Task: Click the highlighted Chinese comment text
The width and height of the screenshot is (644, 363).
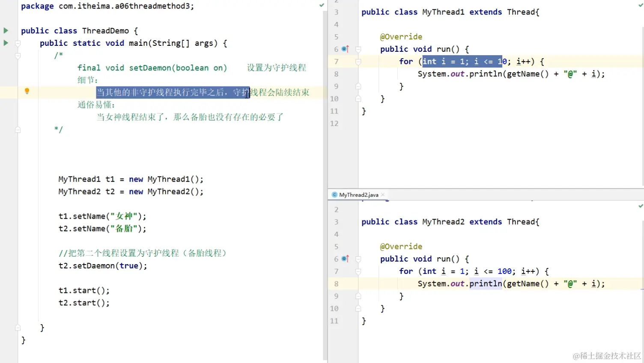Action: [x=173, y=92]
